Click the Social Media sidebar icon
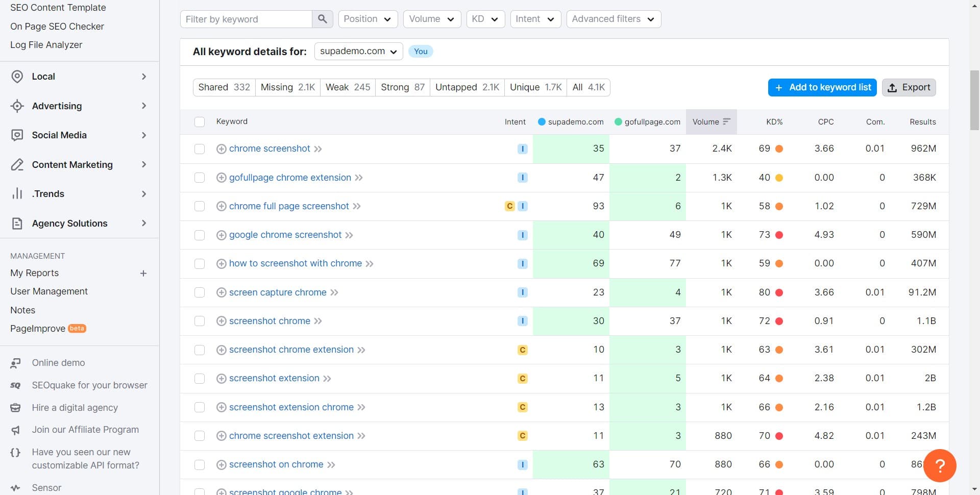The width and height of the screenshot is (980, 495). click(x=17, y=135)
